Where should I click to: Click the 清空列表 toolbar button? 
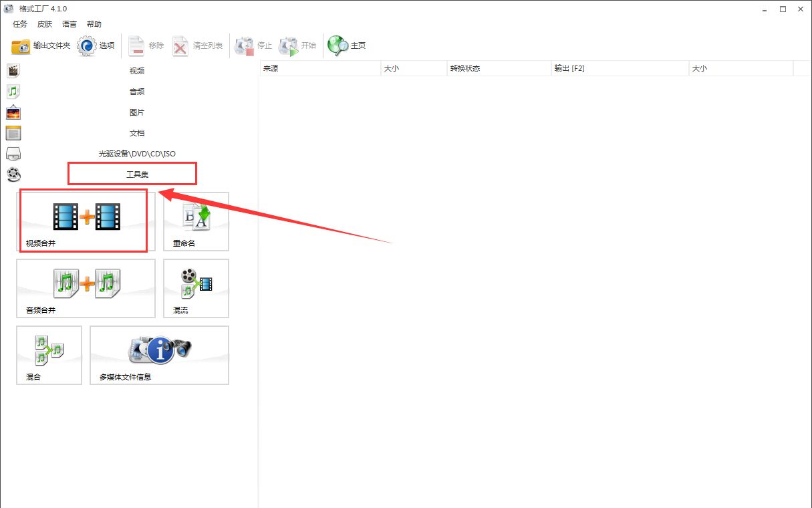point(198,46)
